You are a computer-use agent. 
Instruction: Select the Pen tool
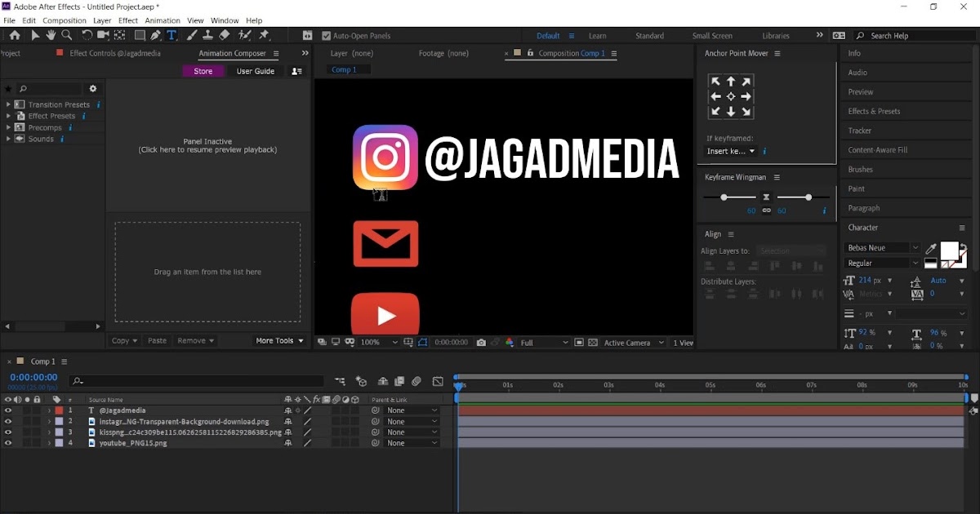[155, 35]
